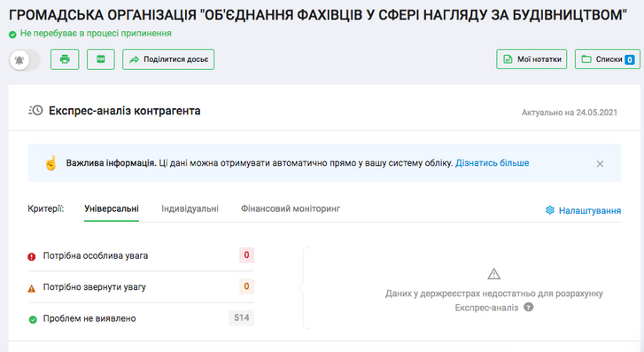Click 'Не перебуває в процесі припинення' status

pos(96,34)
